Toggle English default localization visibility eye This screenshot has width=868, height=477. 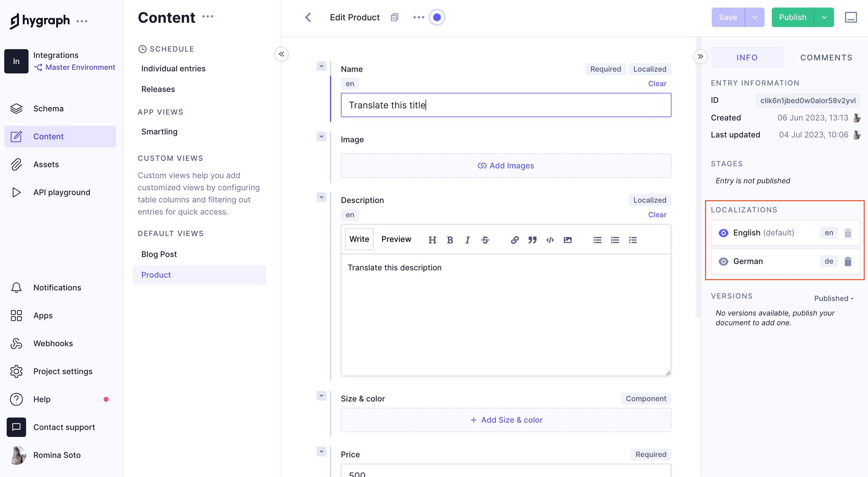click(723, 233)
